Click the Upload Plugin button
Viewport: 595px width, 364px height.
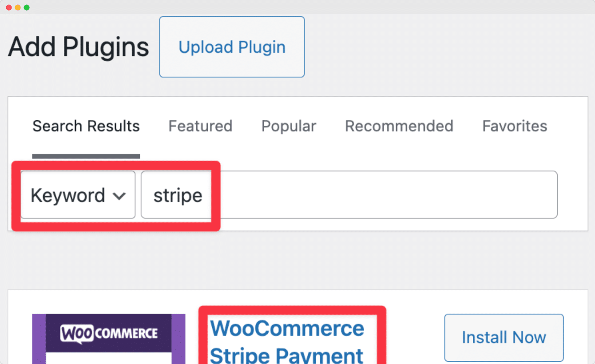(232, 47)
